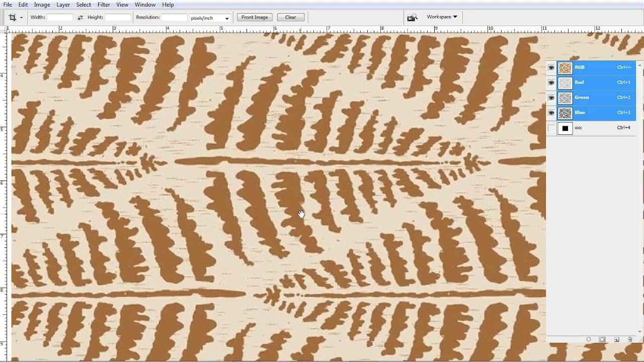Open the Layer menu

[x=63, y=5]
